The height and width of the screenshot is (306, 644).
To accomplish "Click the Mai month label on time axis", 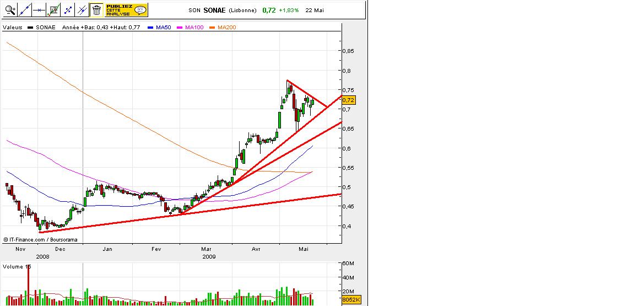I will tap(304, 249).
